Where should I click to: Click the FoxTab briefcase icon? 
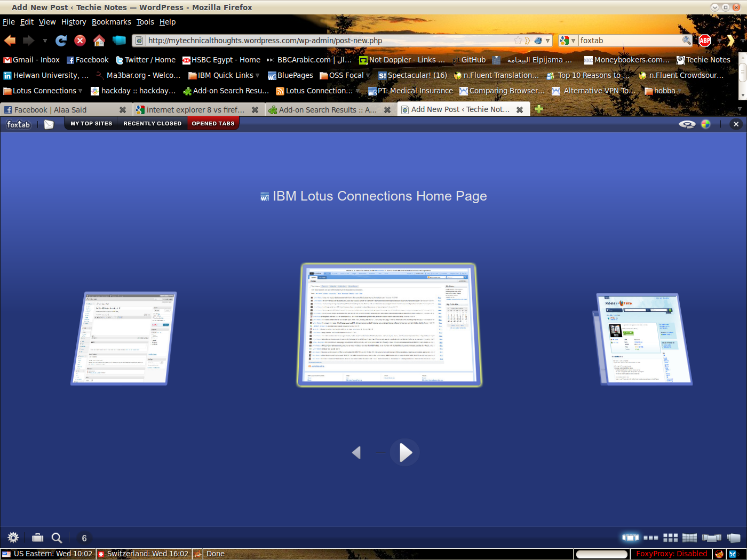point(37,538)
